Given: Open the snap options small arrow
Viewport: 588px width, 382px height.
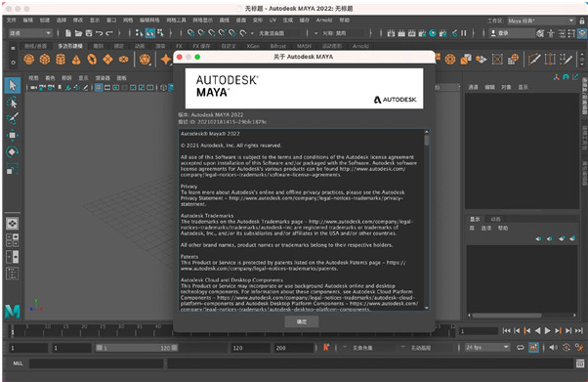Looking at the screenshot, I should 252,33.
